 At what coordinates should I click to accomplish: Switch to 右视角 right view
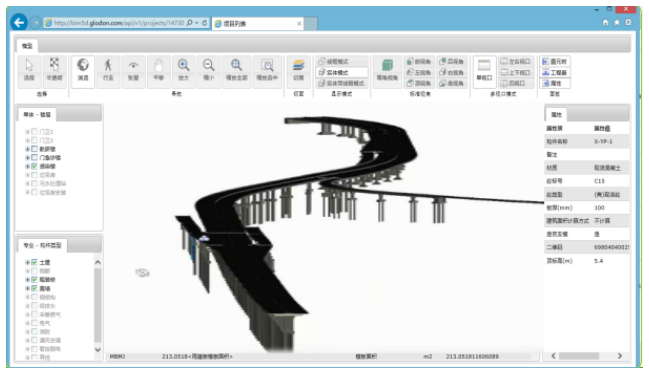[452, 72]
